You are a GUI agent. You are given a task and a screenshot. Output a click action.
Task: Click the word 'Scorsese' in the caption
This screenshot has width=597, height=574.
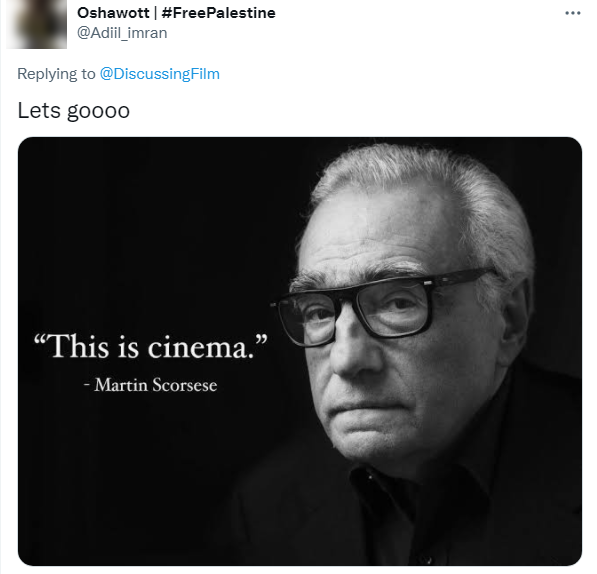pyautogui.click(x=185, y=385)
